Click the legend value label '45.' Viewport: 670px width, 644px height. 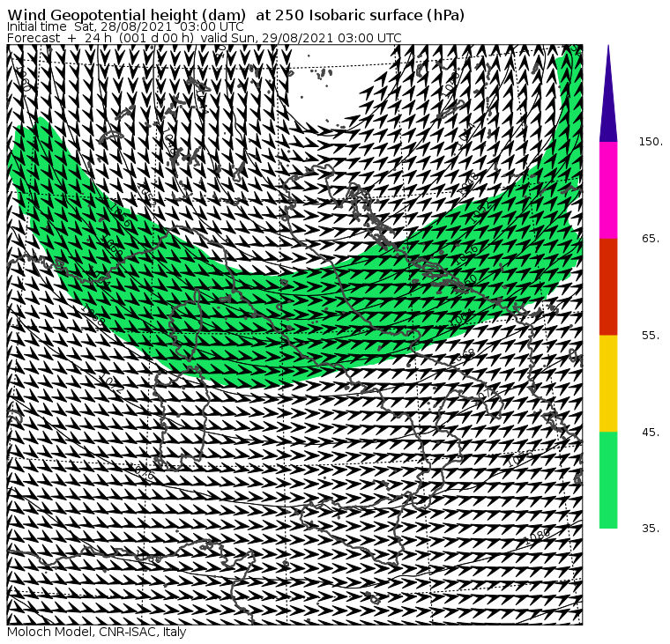tap(651, 433)
